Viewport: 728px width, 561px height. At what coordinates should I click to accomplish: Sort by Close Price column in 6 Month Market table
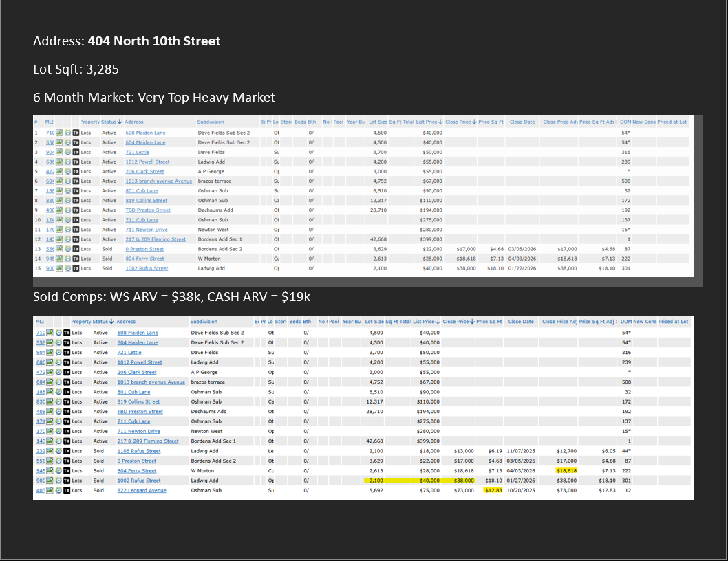460,122
